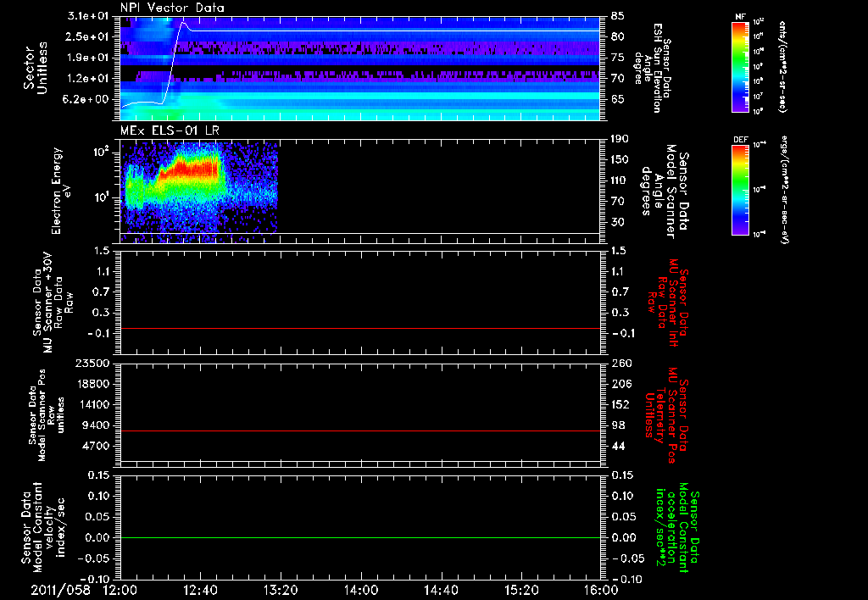Screen dimensions: 868x600
Task: Select the "ergs/(cm**2-sr-sec-eV)" units label
Action: 784,190
